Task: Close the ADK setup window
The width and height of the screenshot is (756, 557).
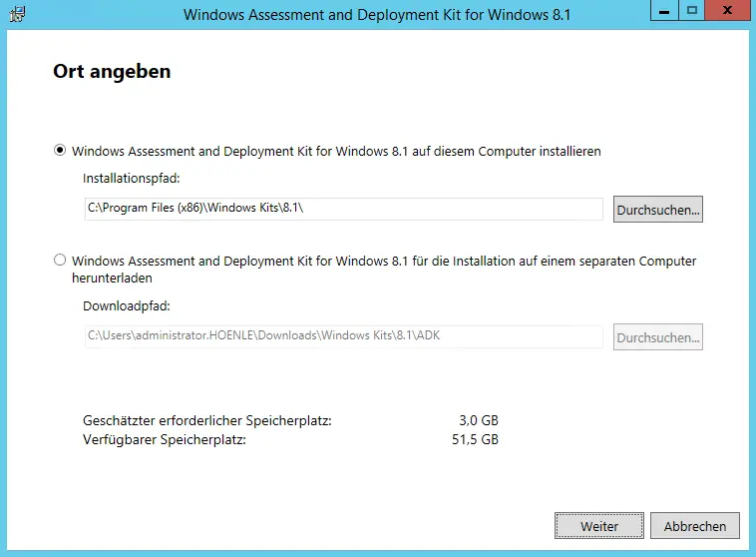Action: (x=728, y=11)
